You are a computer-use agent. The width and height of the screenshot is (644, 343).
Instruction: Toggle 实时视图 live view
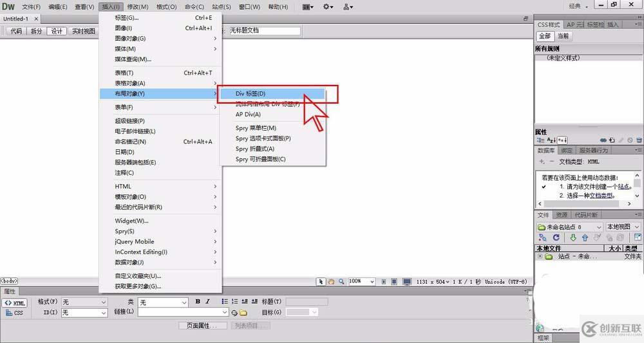83,31
